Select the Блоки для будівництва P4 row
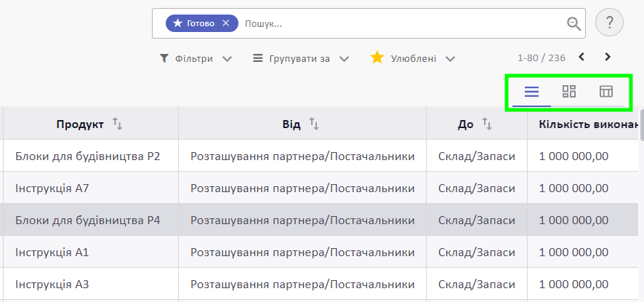The image size is (644, 302). pos(320,220)
